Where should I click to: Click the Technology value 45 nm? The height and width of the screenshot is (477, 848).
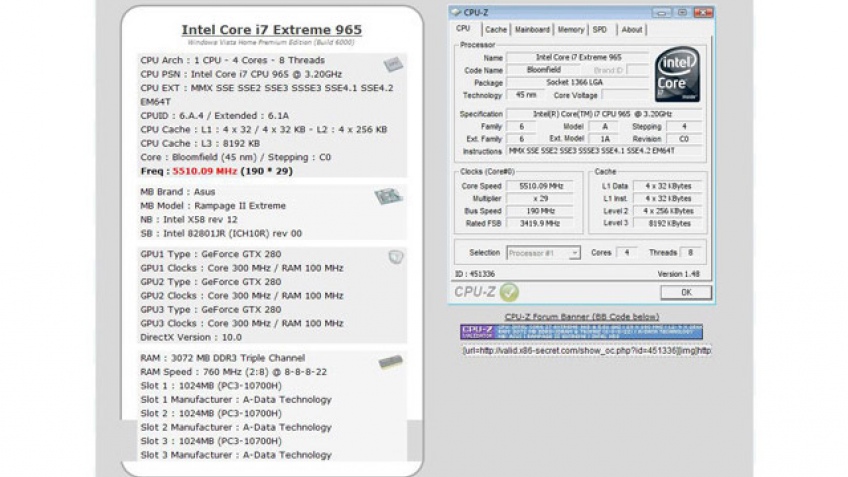[526, 95]
